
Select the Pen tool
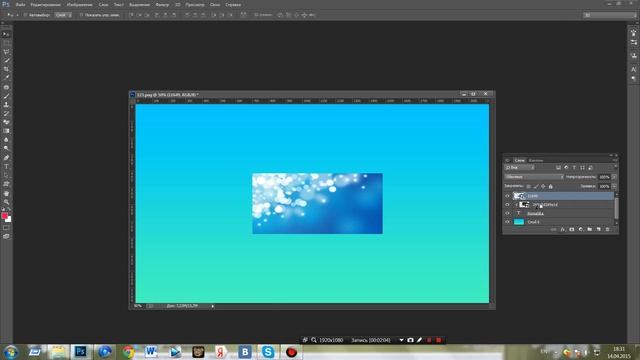(x=6, y=158)
